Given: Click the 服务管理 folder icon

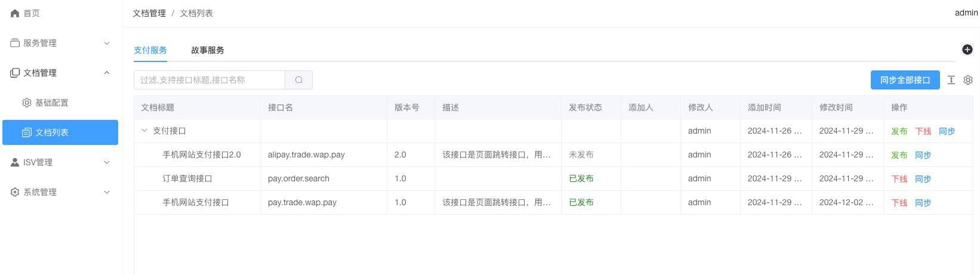Looking at the screenshot, I should [x=15, y=43].
